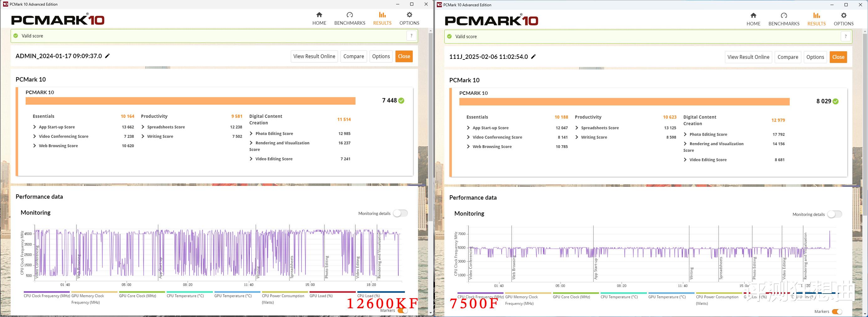
Task: Open HOME tab in left PCMark window
Action: click(319, 18)
